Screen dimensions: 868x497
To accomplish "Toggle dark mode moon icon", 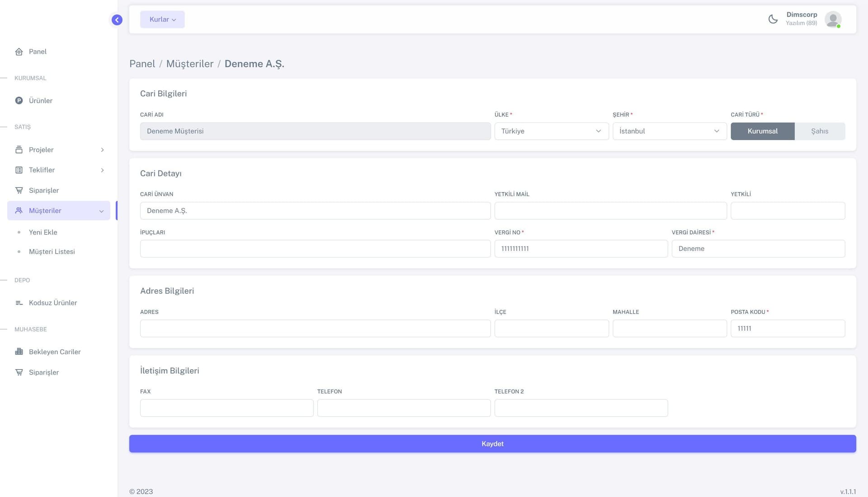I will point(773,19).
